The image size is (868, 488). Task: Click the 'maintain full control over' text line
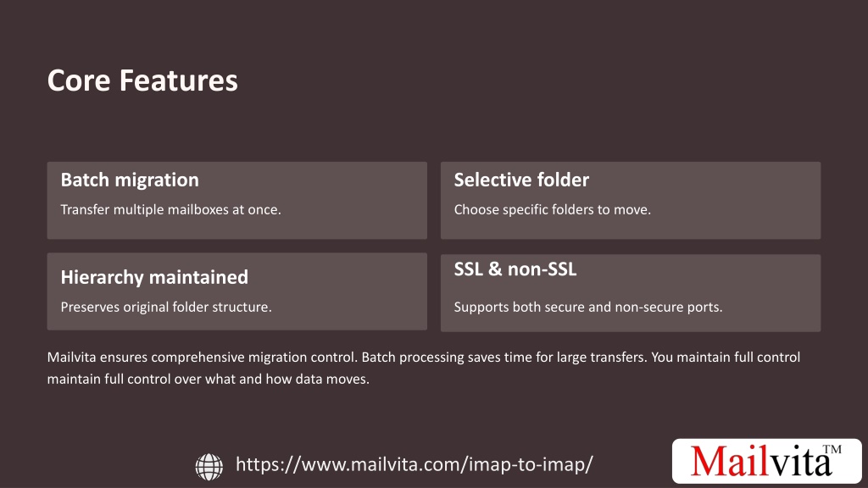coord(209,379)
